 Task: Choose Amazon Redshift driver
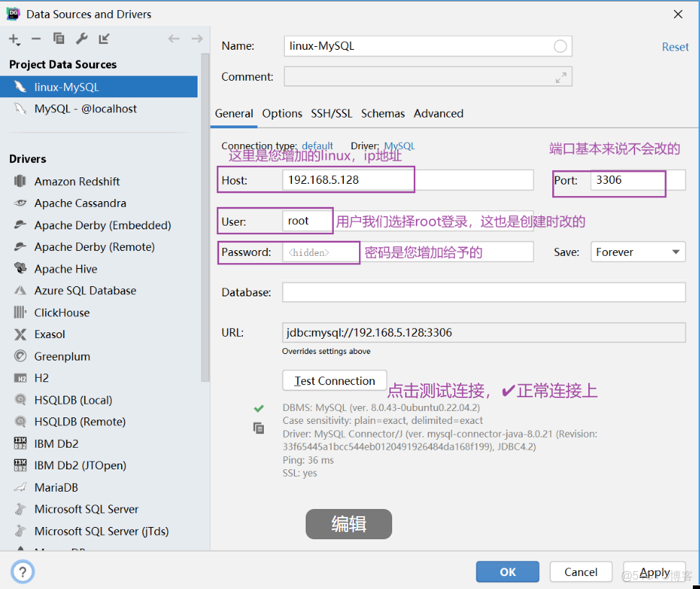click(77, 181)
